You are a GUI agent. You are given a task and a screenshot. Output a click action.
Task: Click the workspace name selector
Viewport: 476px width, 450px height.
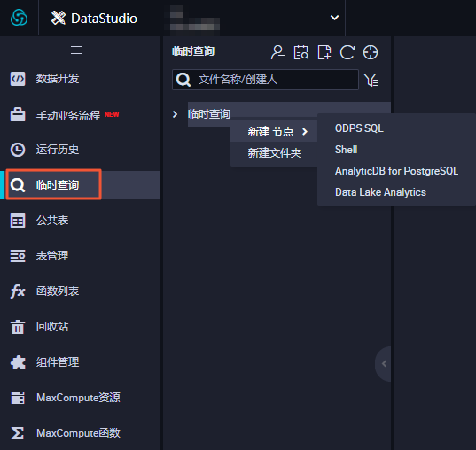coord(253,18)
